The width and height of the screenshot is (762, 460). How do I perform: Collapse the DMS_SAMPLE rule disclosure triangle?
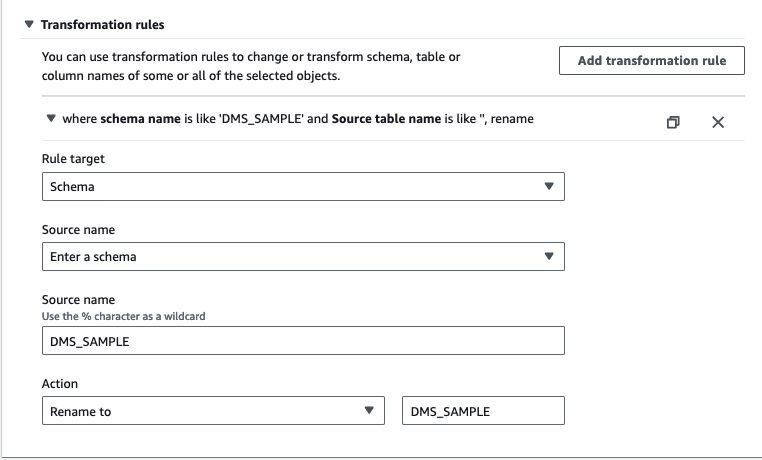coord(51,119)
